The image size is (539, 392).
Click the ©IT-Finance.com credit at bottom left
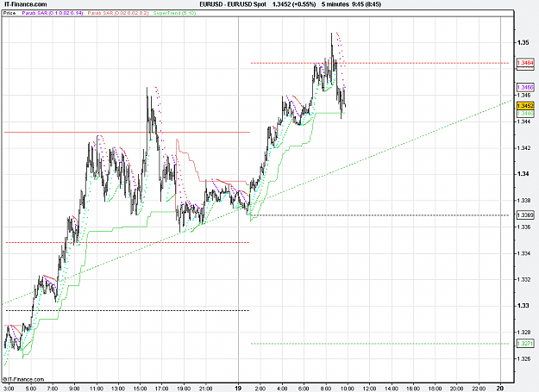click(24, 379)
